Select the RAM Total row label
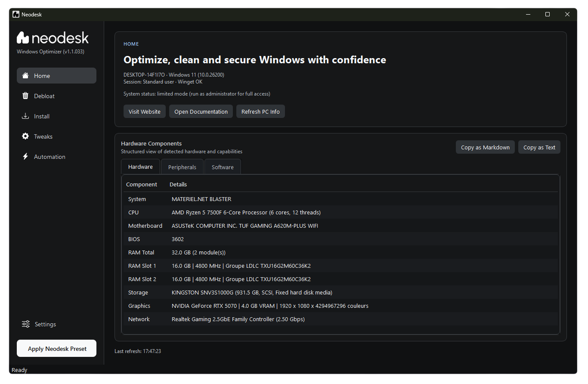Screen dimensions: 588x384 (x=141, y=253)
